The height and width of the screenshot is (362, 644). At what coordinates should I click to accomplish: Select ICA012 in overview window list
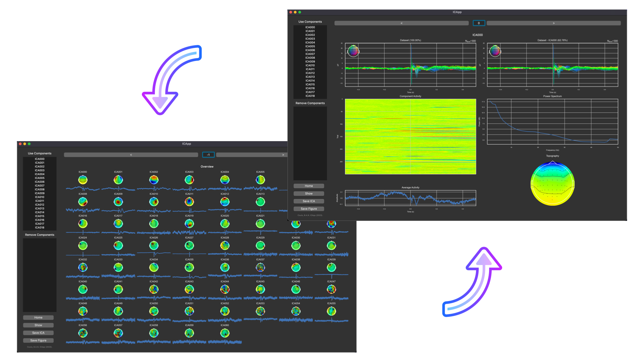tap(40, 205)
